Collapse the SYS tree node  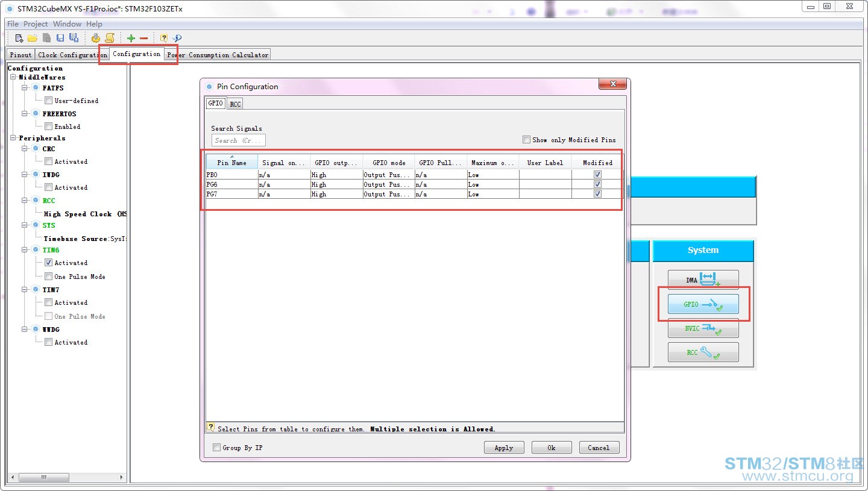click(x=25, y=225)
